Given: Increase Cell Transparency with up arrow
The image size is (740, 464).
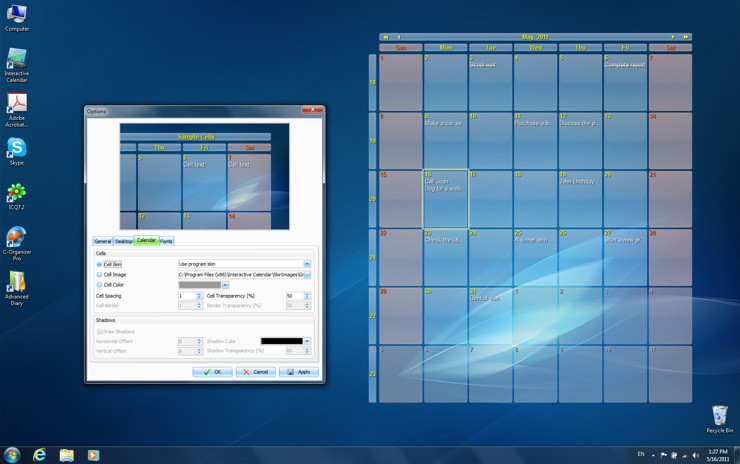Looking at the screenshot, I should 307,294.
